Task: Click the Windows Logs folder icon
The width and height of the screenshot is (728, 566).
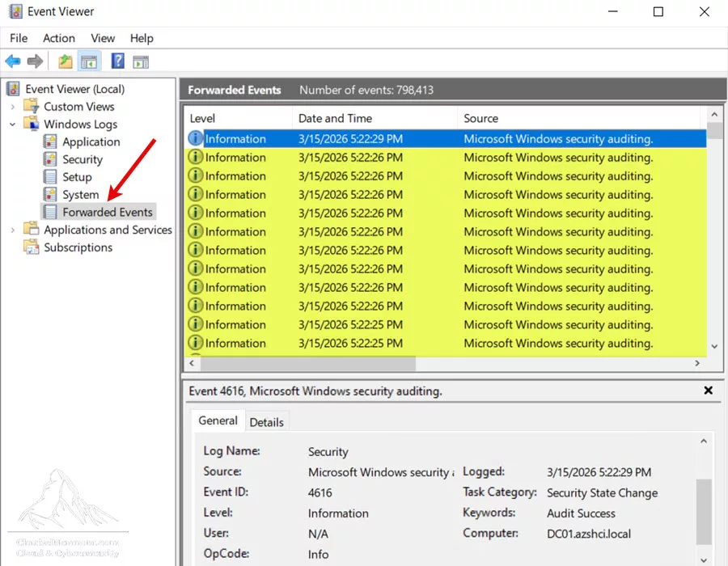Action: coord(32,124)
